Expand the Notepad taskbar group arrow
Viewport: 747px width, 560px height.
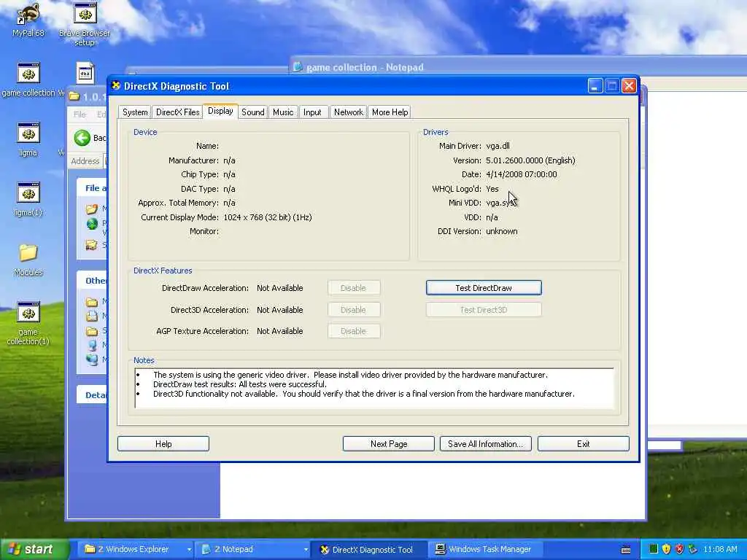tap(306, 550)
